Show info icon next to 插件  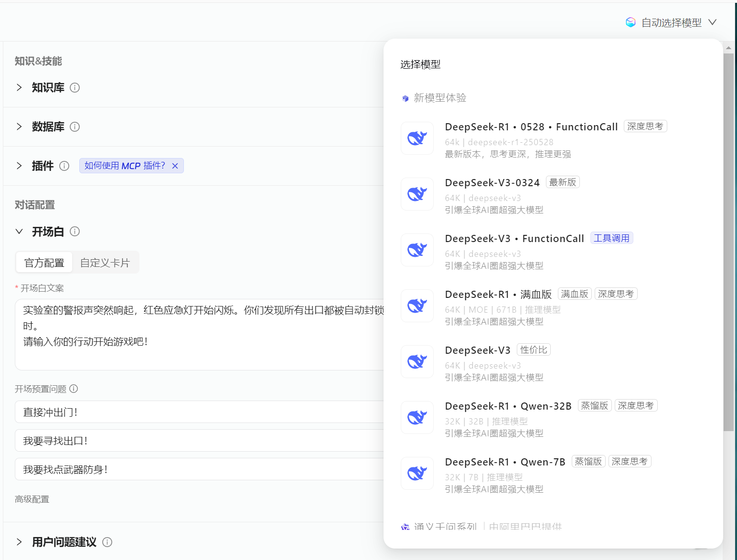pyautogui.click(x=64, y=166)
